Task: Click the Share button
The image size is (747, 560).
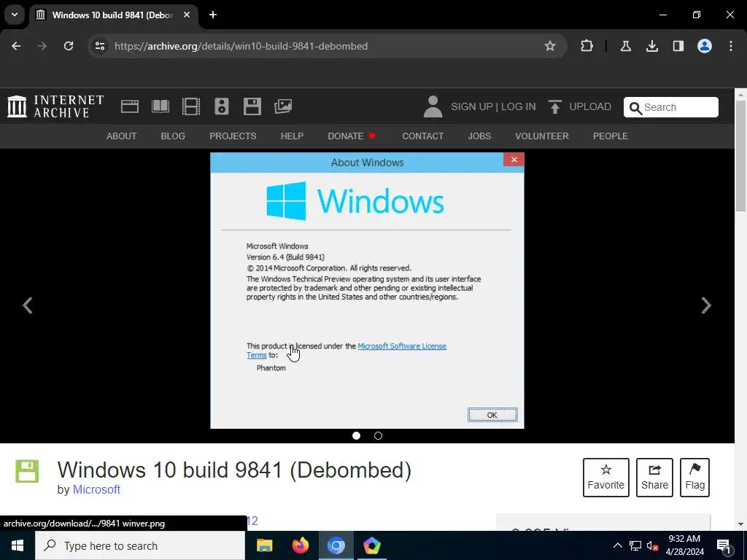Action: pyautogui.click(x=654, y=478)
